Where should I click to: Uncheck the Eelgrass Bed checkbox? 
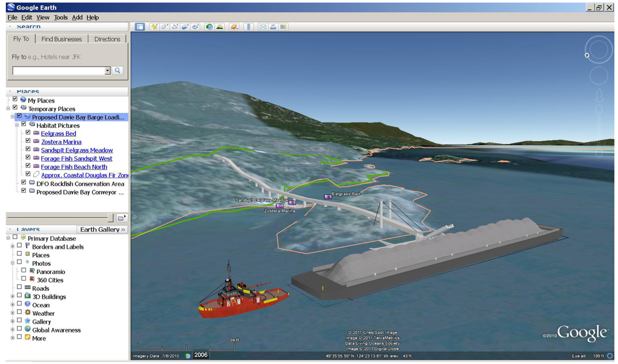(28, 133)
